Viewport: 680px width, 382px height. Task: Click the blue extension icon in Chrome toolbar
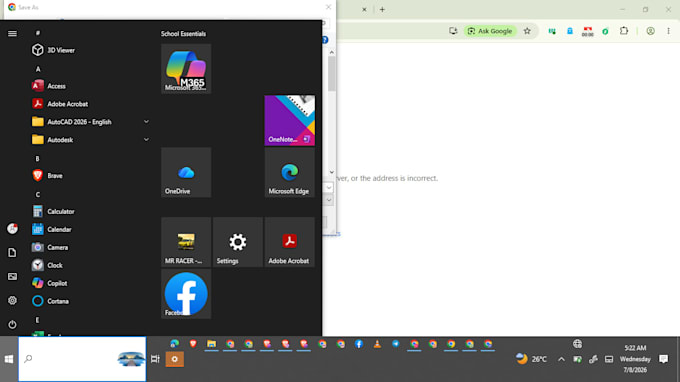(x=570, y=31)
